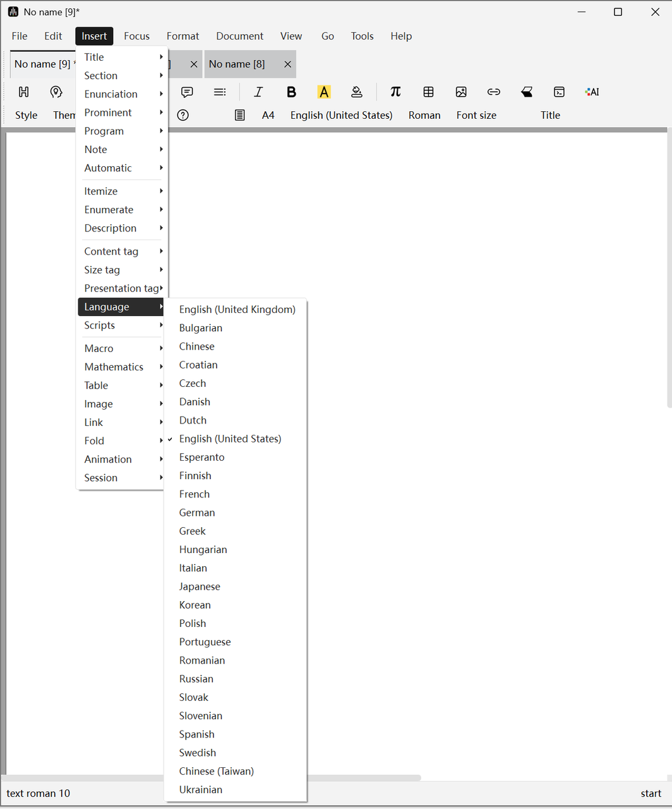This screenshot has width=672, height=809.
Task: Click the pi math insertion icon
Action: (395, 92)
